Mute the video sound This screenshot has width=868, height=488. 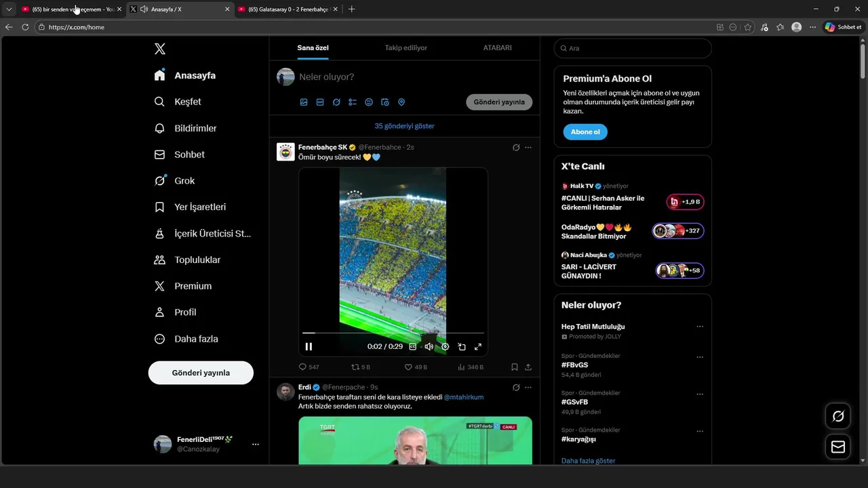click(x=429, y=346)
